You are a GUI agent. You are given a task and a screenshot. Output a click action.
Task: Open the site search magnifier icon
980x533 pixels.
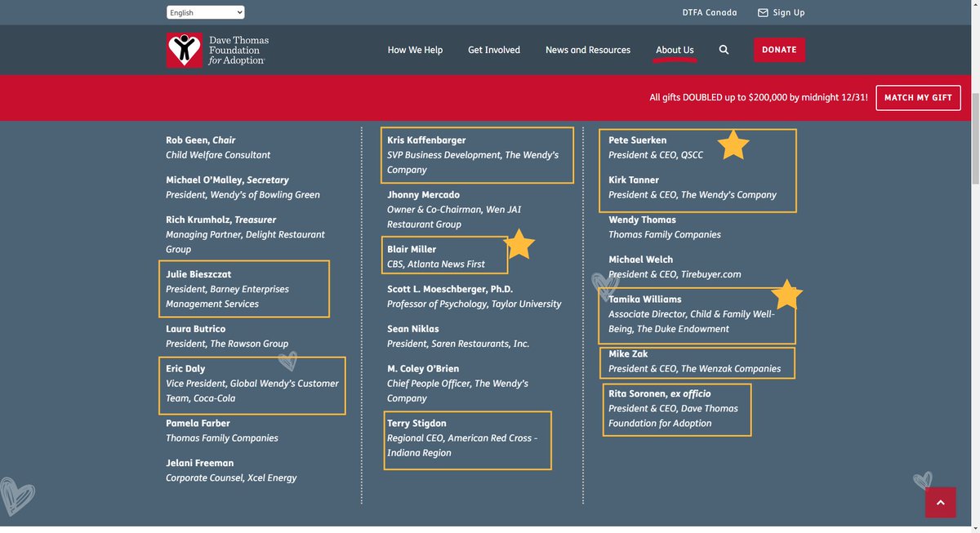[x=724, y=50]
